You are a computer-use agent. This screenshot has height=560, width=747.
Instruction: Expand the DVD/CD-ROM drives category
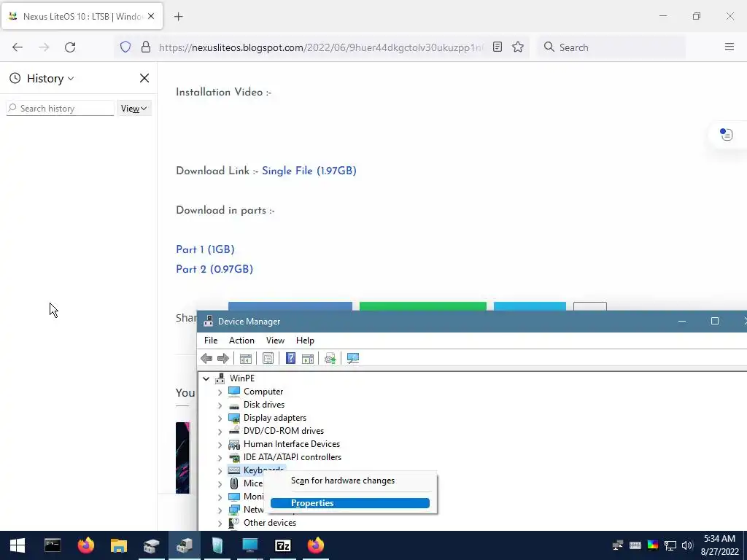click(220, 432)
